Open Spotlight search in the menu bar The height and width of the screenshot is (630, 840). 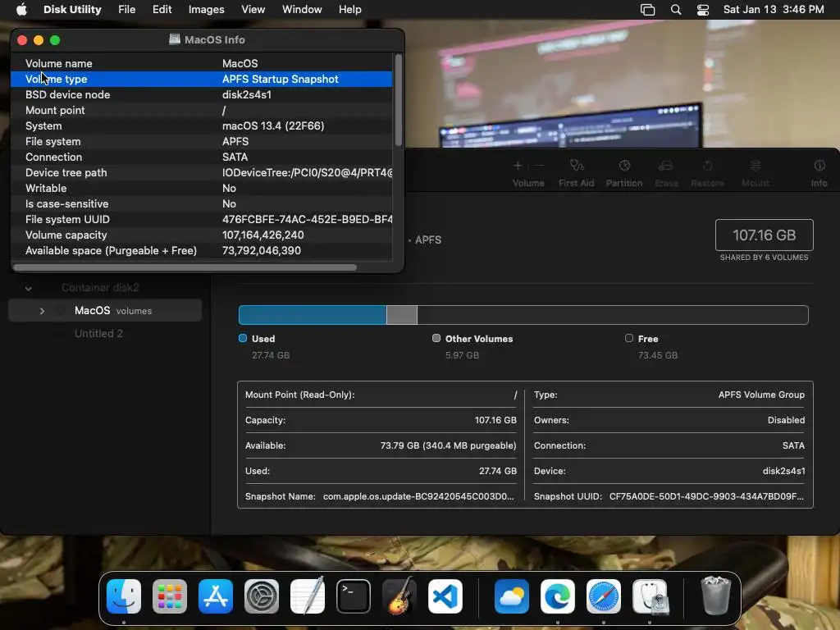tap(676, 10)
